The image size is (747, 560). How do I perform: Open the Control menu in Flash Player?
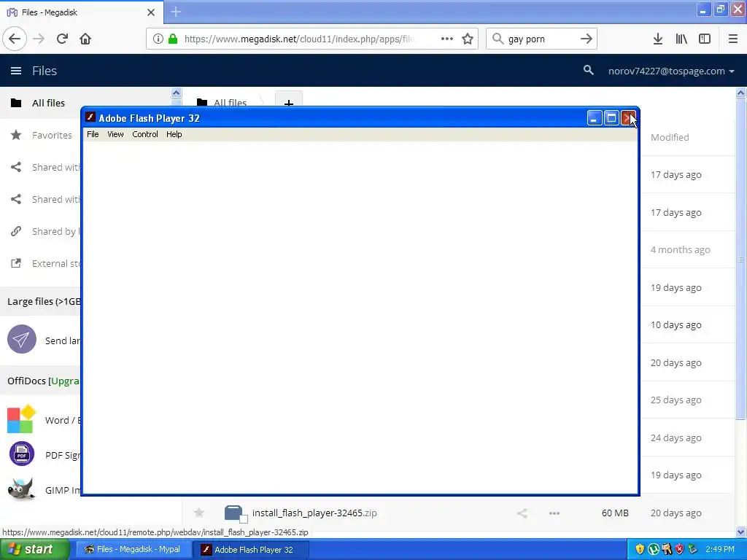pyautogui.click(x=145, y=134)
